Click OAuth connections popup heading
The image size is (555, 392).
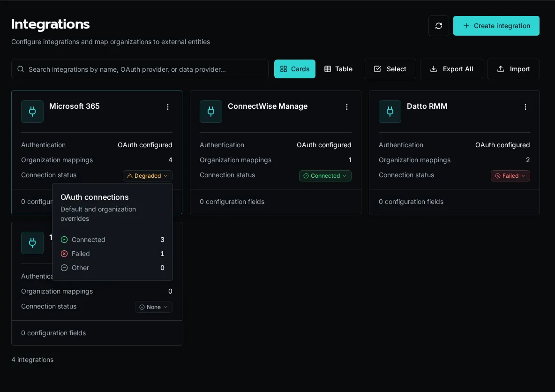(x=95, y=197)
